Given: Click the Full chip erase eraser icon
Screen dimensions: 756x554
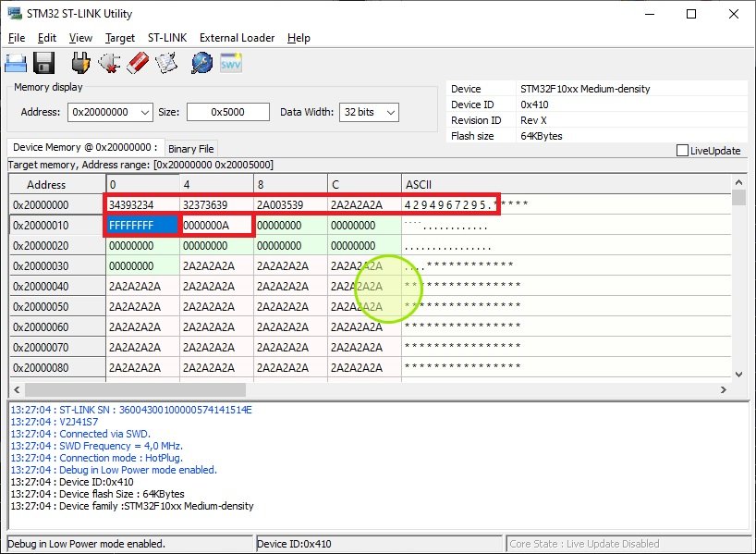Looking at the screenshot, I should pos(138,63).
